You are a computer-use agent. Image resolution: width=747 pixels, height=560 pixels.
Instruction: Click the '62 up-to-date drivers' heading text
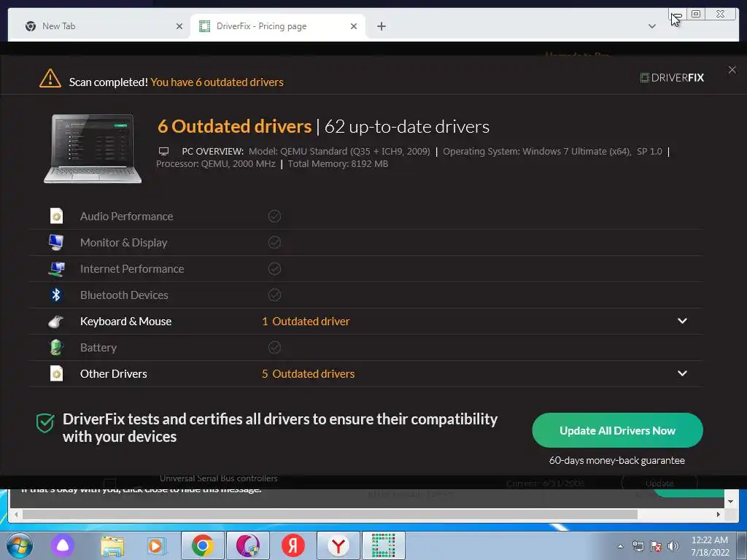[407, 127]
